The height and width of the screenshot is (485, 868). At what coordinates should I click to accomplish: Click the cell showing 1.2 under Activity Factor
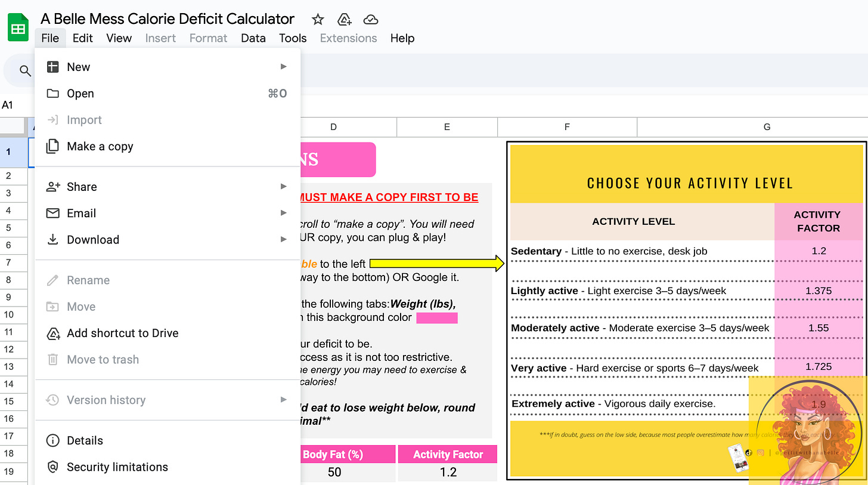click(x=448, y=472)
